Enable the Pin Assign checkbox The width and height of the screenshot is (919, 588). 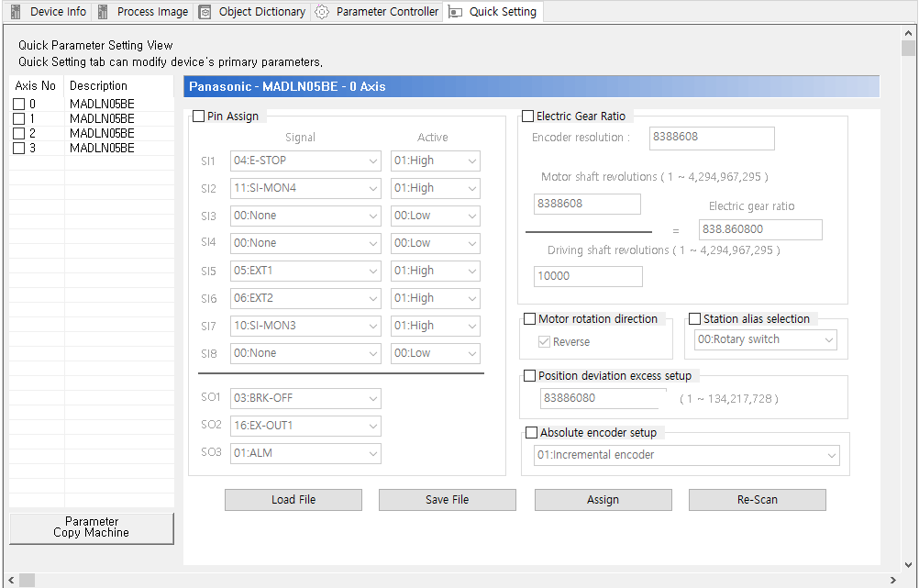(x=199, y=116)
